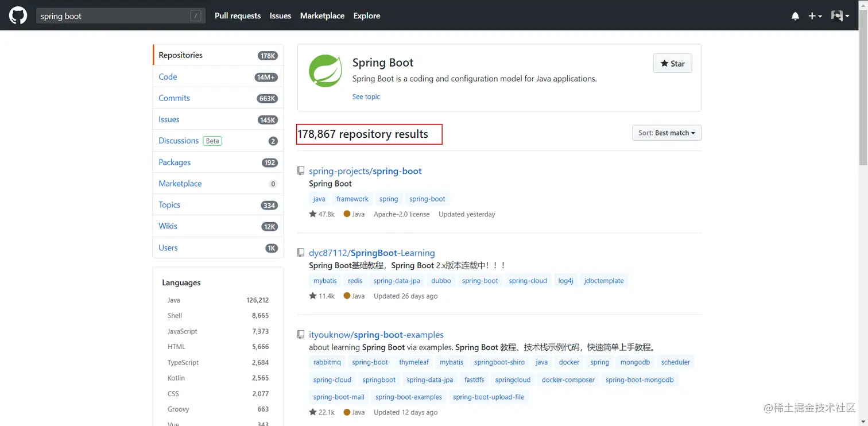This screenshot has width=868, height=426.
Task: Open dyc87112/SpringBoot-Learning repository
Action: 372,253
